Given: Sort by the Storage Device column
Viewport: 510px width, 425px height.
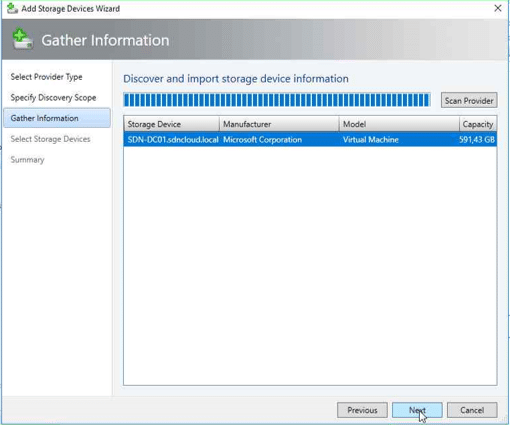Looking at the screenshot, I should [172, 124].
